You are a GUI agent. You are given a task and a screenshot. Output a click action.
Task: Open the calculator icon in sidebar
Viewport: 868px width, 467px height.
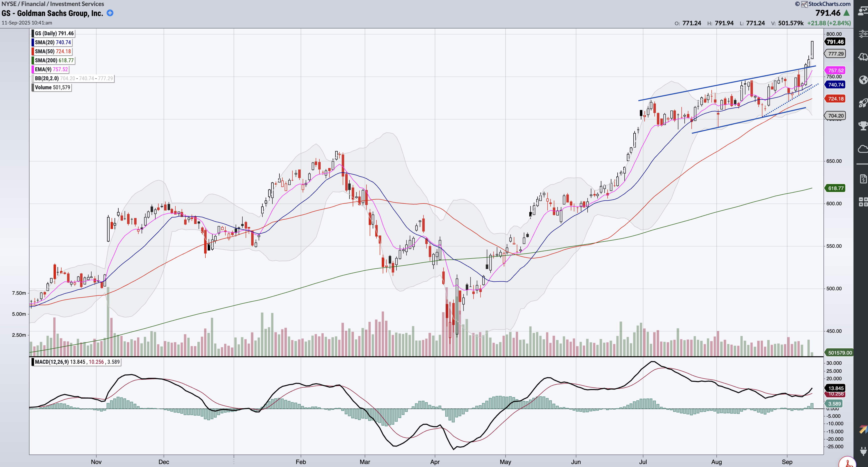[x=863, y=202]
